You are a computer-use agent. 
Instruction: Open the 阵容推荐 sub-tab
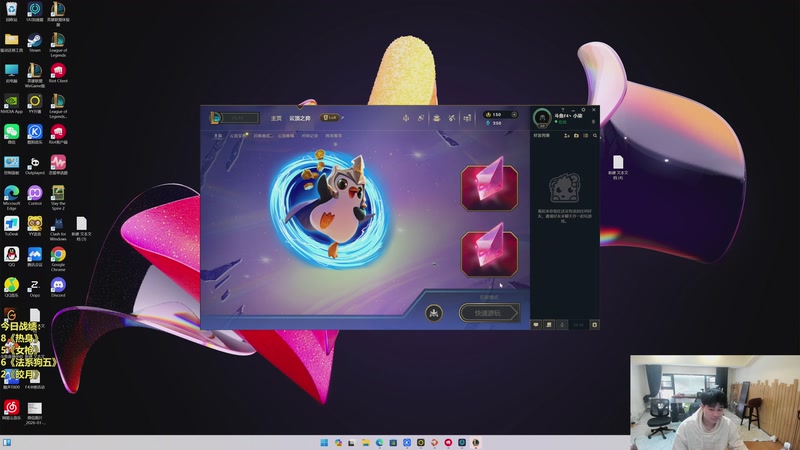pos(334,136)
